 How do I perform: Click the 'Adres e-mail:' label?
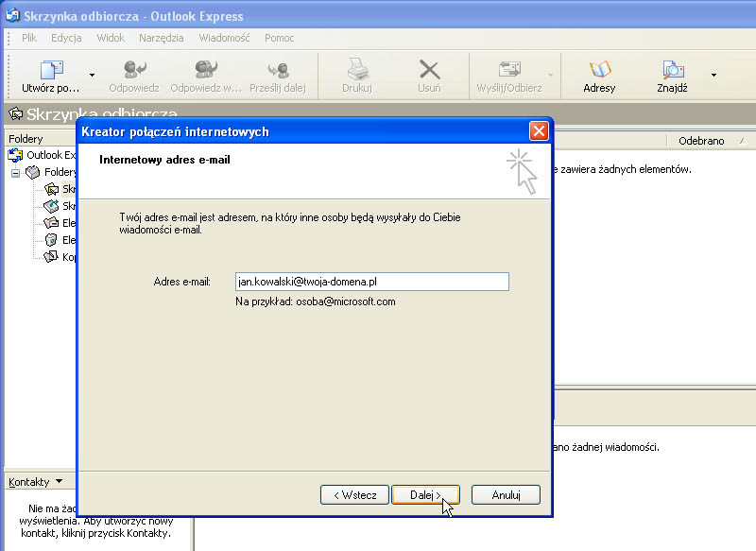click(181, 282)
